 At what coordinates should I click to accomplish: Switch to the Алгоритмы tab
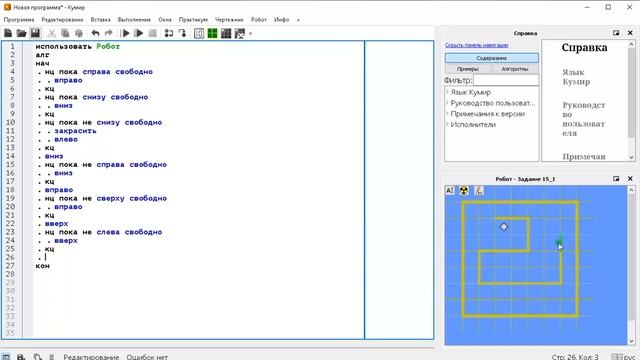point(515,69)
